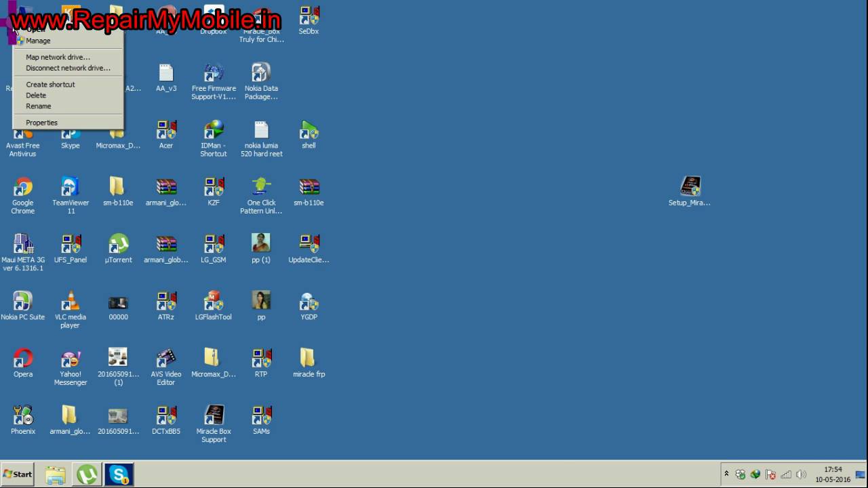Select the Setup_Mira... installer icon
This screenshot has height=488, width=868.
tap(690, 191)
